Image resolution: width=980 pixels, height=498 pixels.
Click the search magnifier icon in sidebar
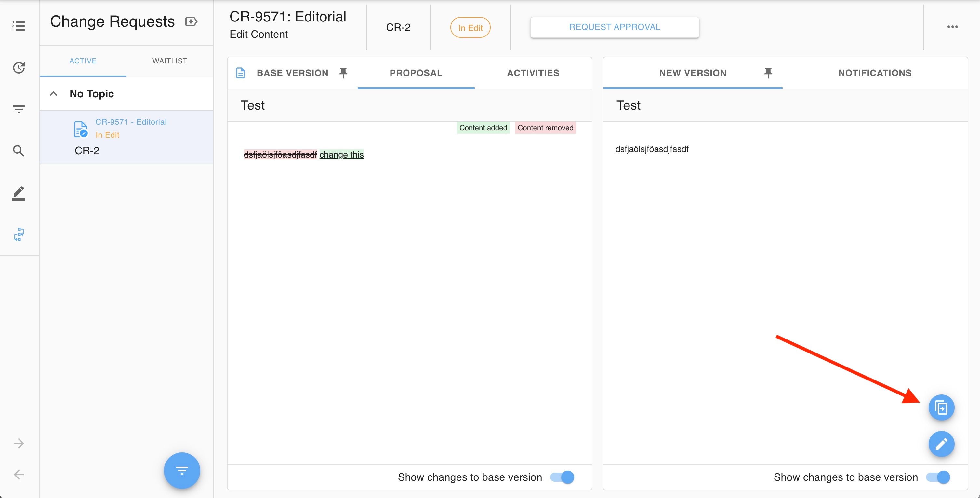[18, 151]
